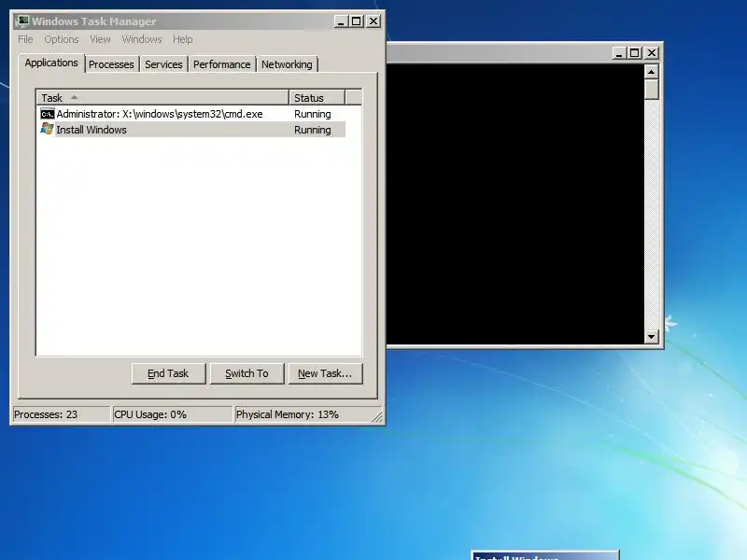Open the Options menu
747x560 pixels.
62,39
